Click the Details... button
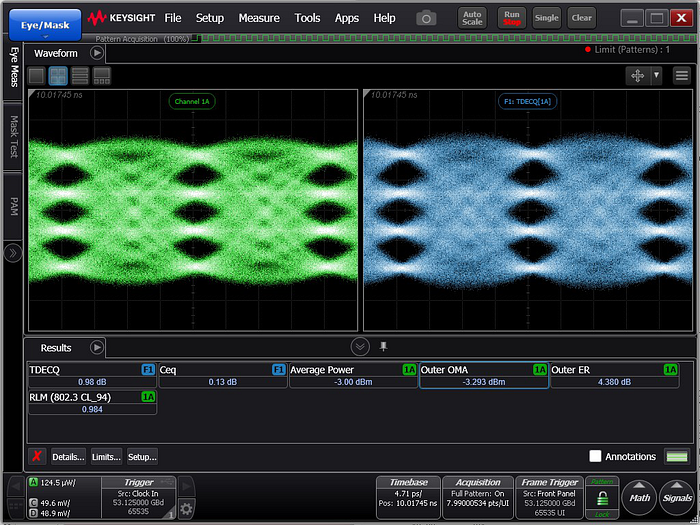The image size is (700, 525). 68,457
